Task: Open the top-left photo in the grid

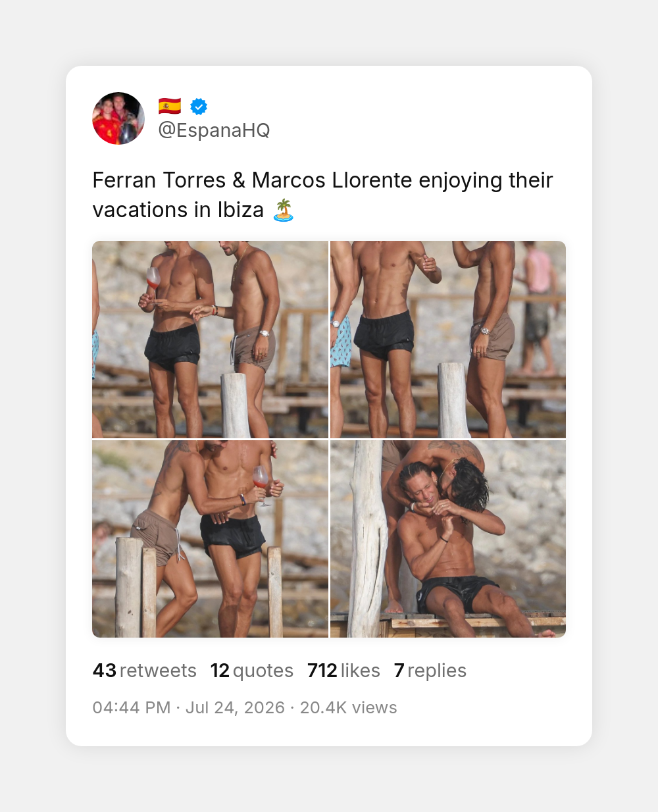Action: click(x=210, y=340)
